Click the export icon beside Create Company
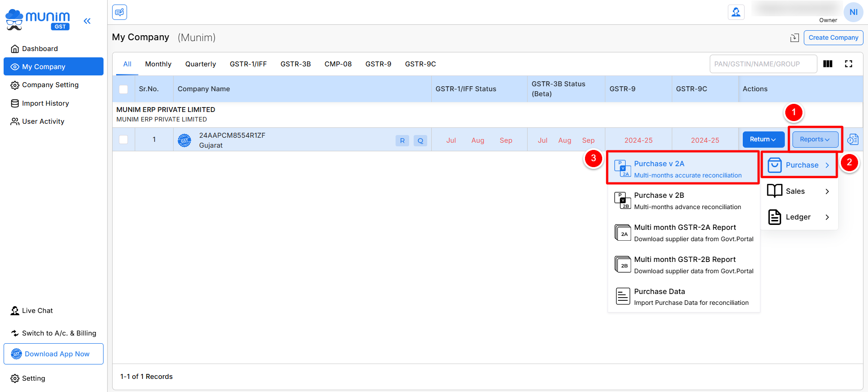This screenshot has width=868, height=392. pyautogui.click(x=794, y=38)
